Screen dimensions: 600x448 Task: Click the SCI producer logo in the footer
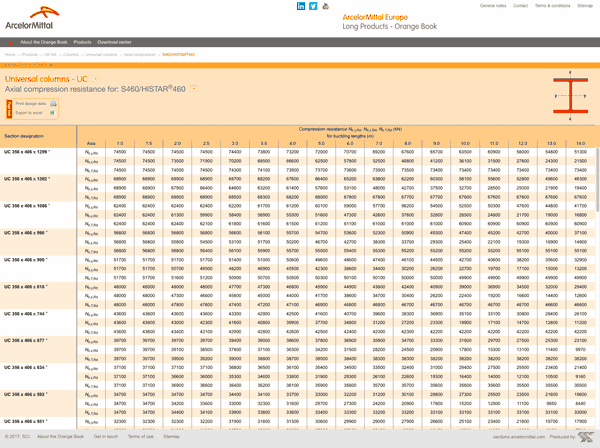(586, 437)
